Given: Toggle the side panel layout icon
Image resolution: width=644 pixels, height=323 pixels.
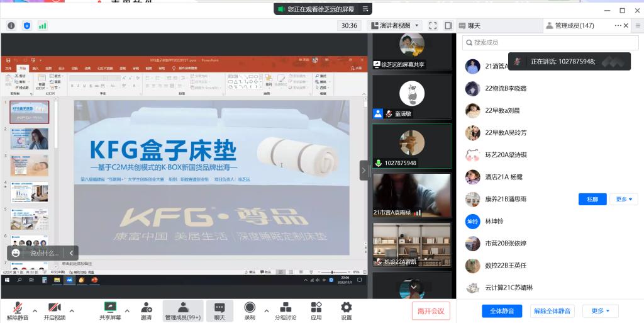Looking at the screenshot, I should pyautogui.click(x=448, y=26).
